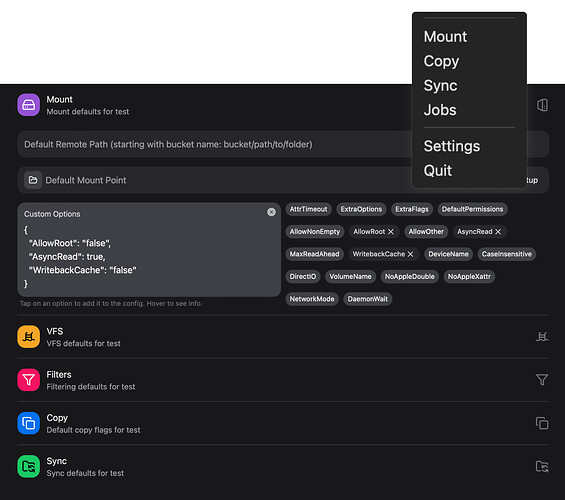Click the Filters section title

tap(59, 375)
